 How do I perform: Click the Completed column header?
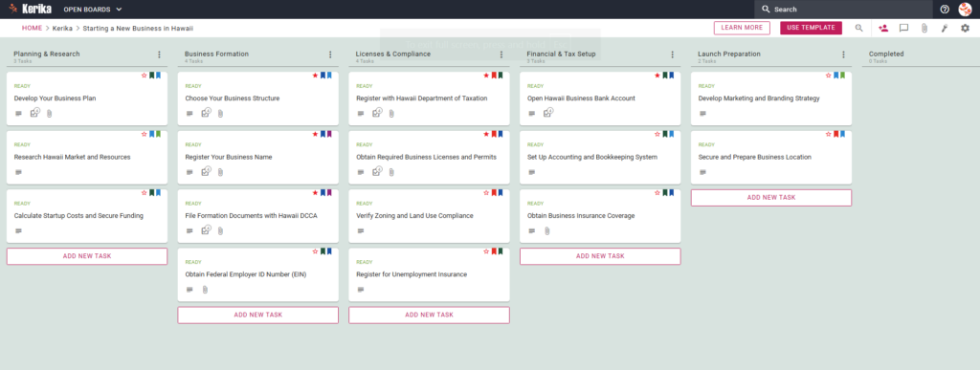(x=886, y=54)
